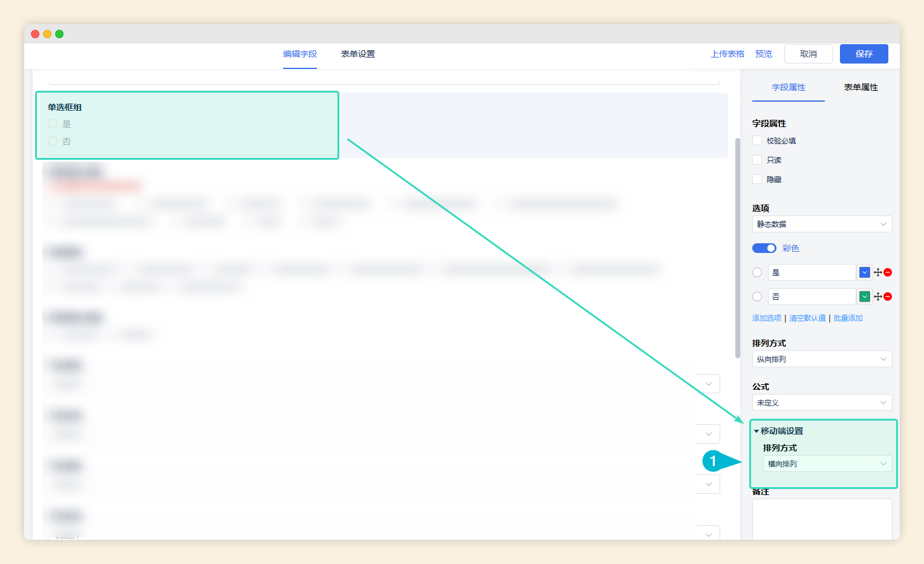This screenshot has width=924, height=564.
Task: Click the move handle icon for option 否
Action: pyautogui.click(x=877, y=297)
